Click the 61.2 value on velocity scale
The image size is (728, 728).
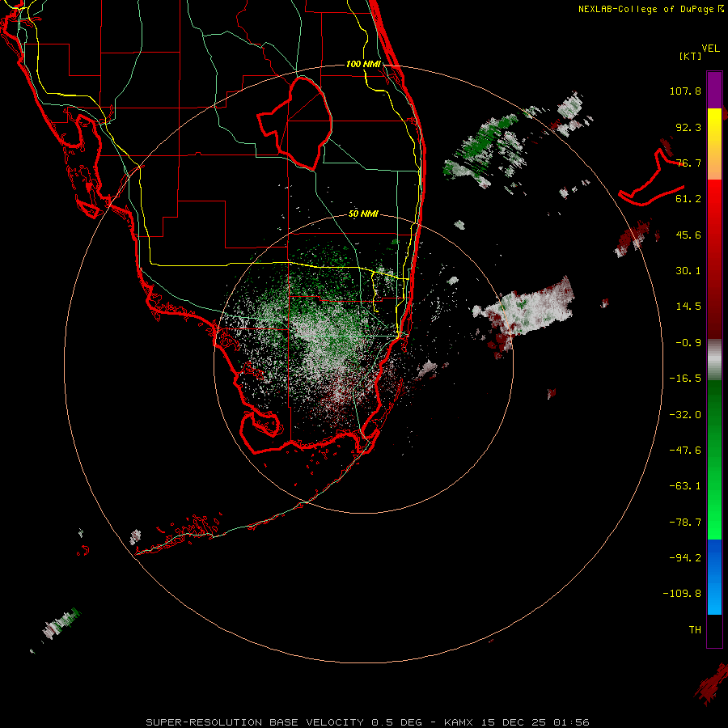click(688, 199)
